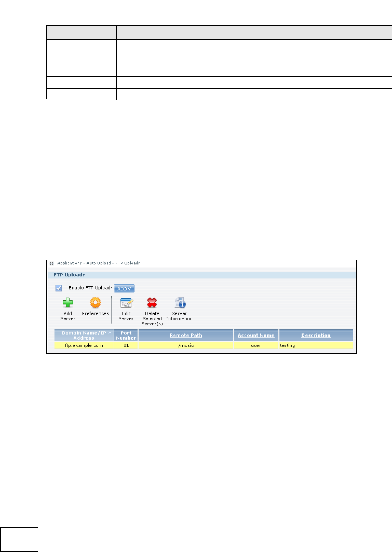Sort by Remote Path column header
Screen dimensions: 392x552
(x=186, y=335)
